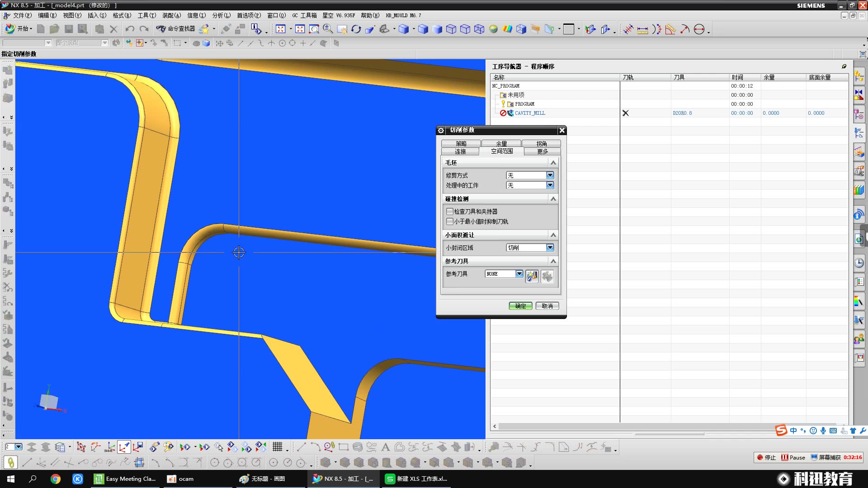Click the disabled tool icon beside reference tool
Screen dimensions: 868x488
[x=547, y=276]
